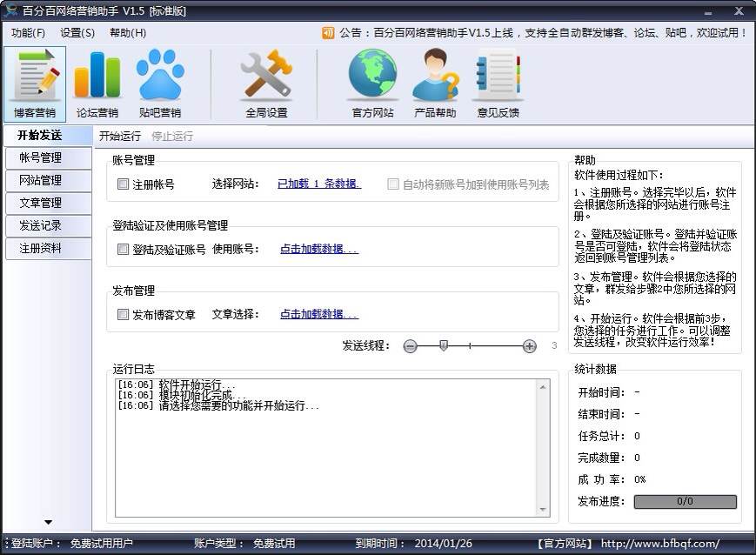Click the announcement text 公告
756x555 pixels.
pyautogui.click(x=543, y=33)
